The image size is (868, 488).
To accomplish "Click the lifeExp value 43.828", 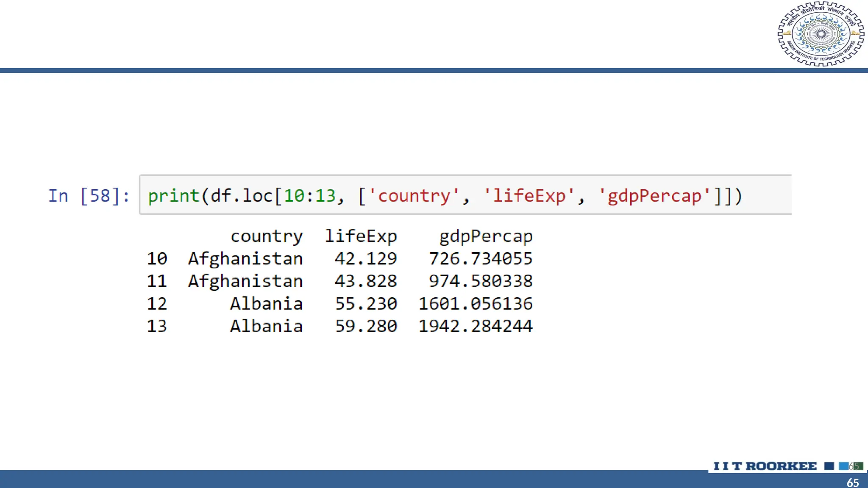I will click(366, 281).
